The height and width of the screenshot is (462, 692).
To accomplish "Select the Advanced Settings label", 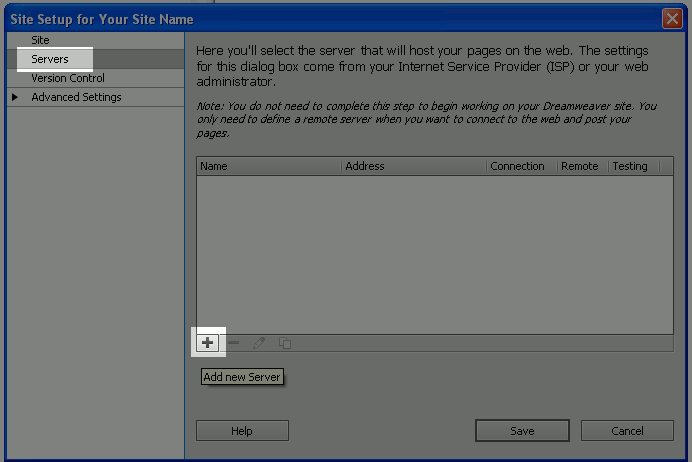I will tap(76, 97).
